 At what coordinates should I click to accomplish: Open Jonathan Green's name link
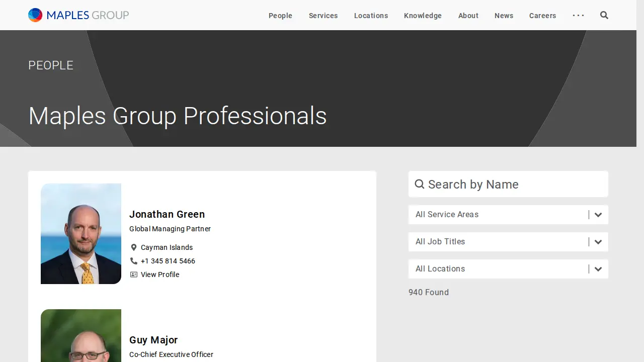167,214
